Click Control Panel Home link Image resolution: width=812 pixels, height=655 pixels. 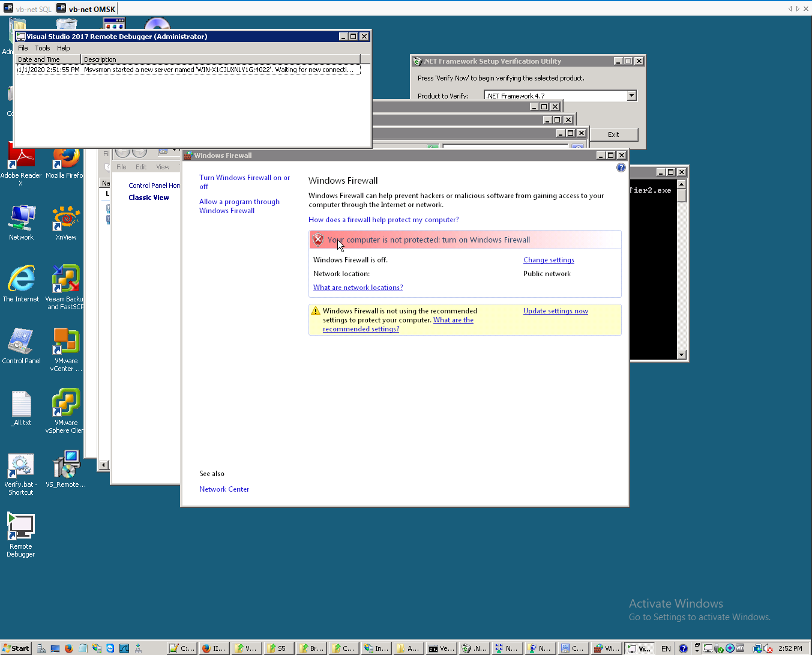coord(154,186)
